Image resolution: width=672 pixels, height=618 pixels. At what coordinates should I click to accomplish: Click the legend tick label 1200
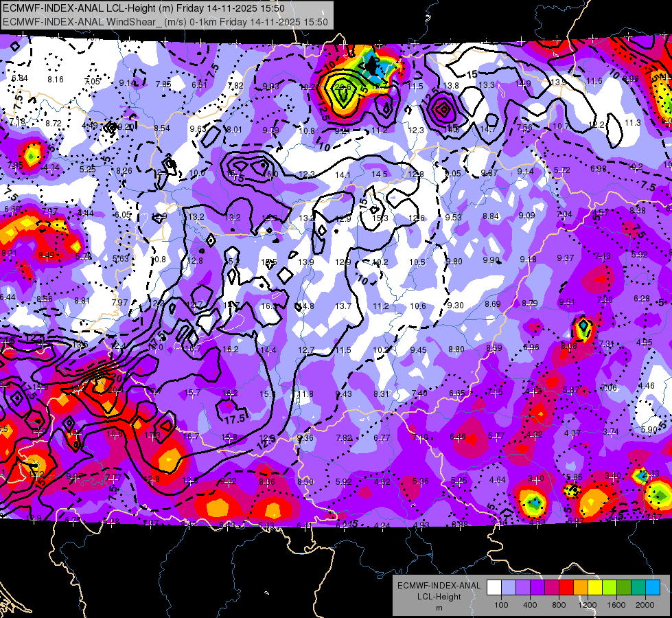click(x=587, y=605)
